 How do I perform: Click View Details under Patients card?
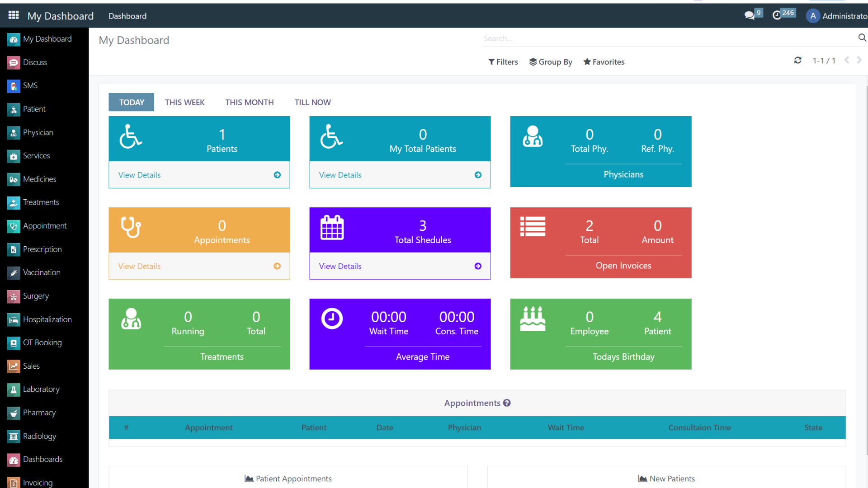pos(140,175)
